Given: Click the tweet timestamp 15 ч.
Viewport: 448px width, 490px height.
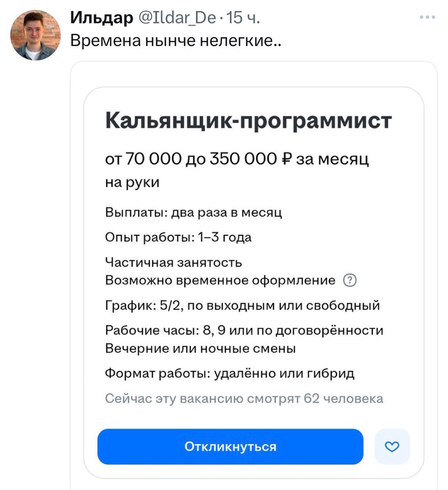Looking at the screenshot, I should pos(243,18).
